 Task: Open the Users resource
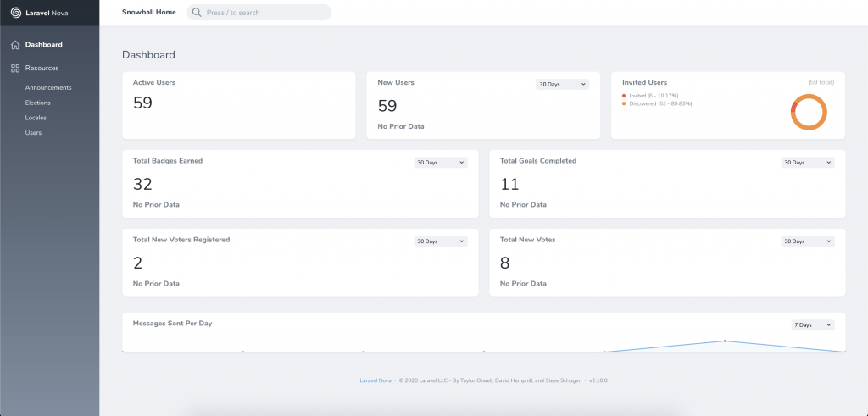[33, 133]
